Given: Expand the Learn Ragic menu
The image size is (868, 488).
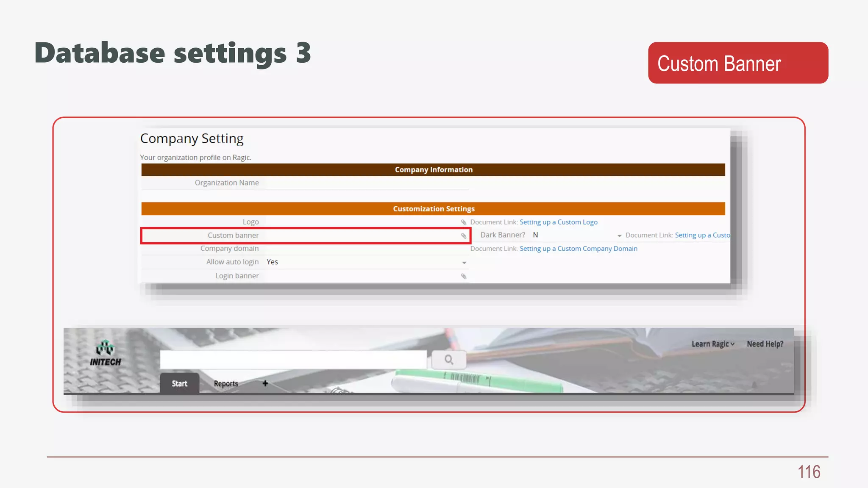Looking at the screenshot, I should pyautogui.click(x=713, y=344).
